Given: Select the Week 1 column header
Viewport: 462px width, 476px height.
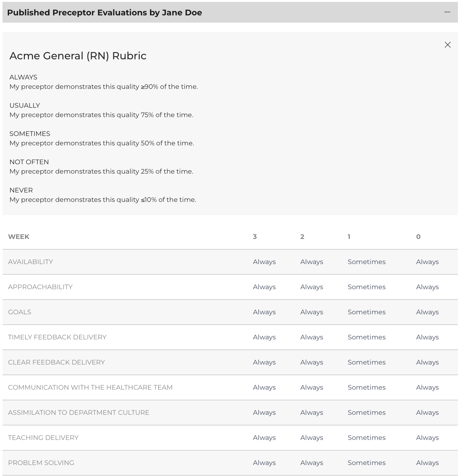Looking at the screenshot, I should pos(349,237).
